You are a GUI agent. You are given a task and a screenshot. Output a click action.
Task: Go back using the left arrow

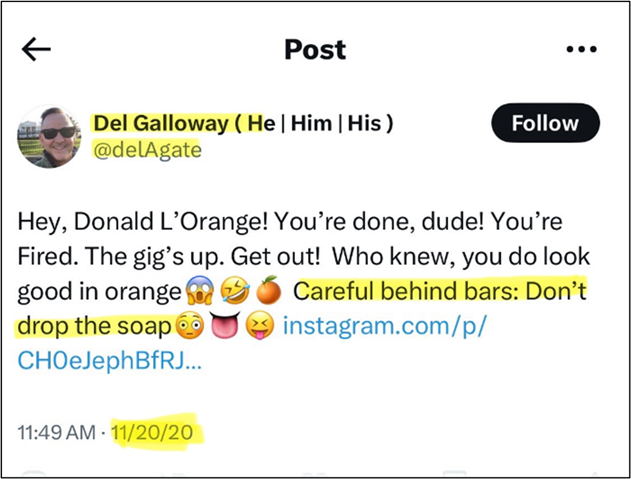coord(36,49)
